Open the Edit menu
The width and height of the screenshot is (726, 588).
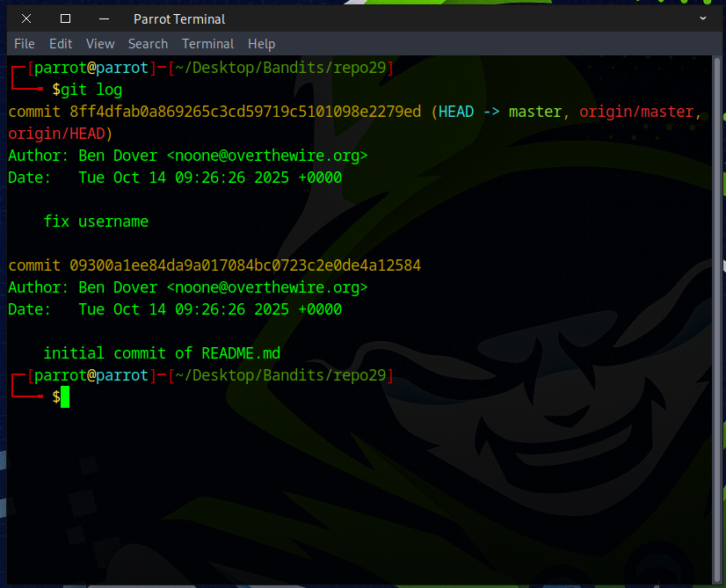click(61, 43)
